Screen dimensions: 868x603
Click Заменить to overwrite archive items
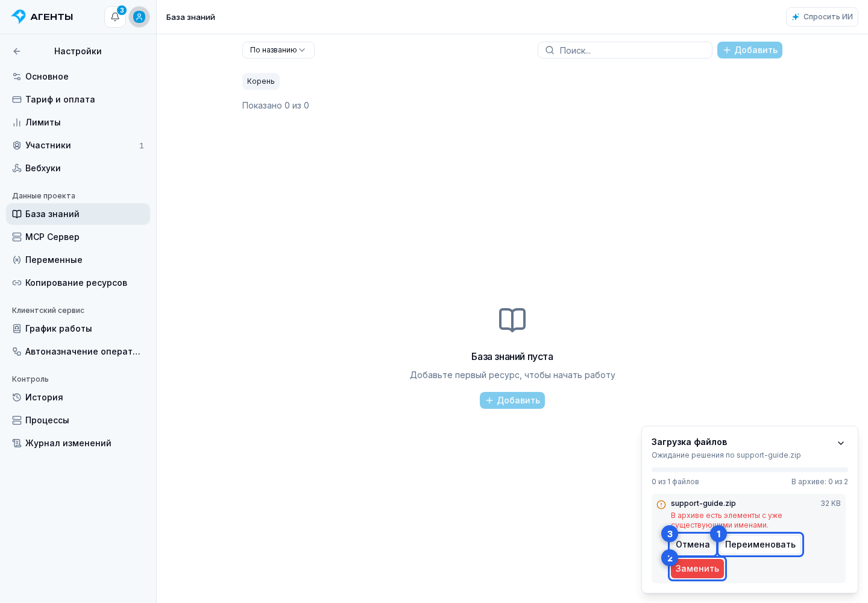tap(697, 569)
